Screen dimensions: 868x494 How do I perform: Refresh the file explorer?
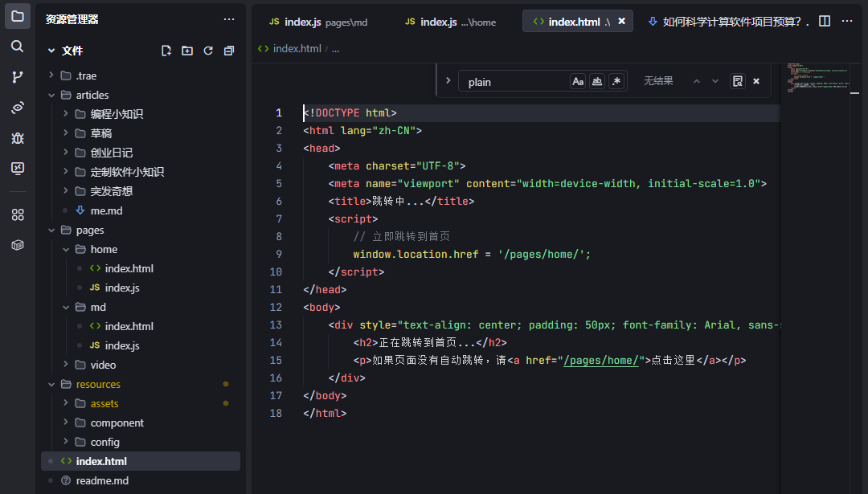click(x=208, y=51)
